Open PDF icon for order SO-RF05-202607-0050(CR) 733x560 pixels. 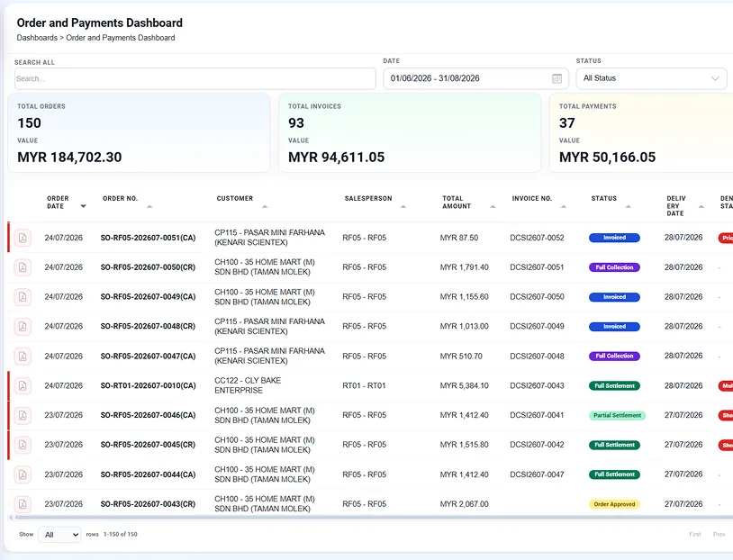tap(23, 267)
